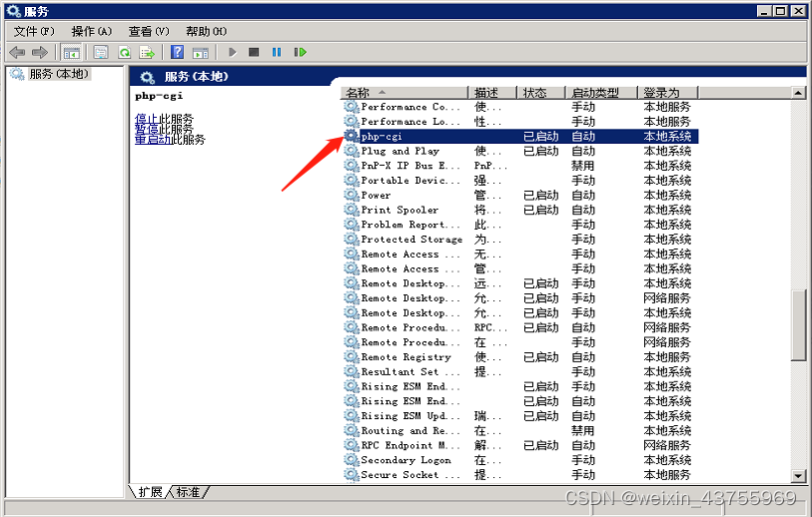This screenshot has width=812, height=517.
Task: Click the Performance Co... gear icon
Action: coord(352,107)
